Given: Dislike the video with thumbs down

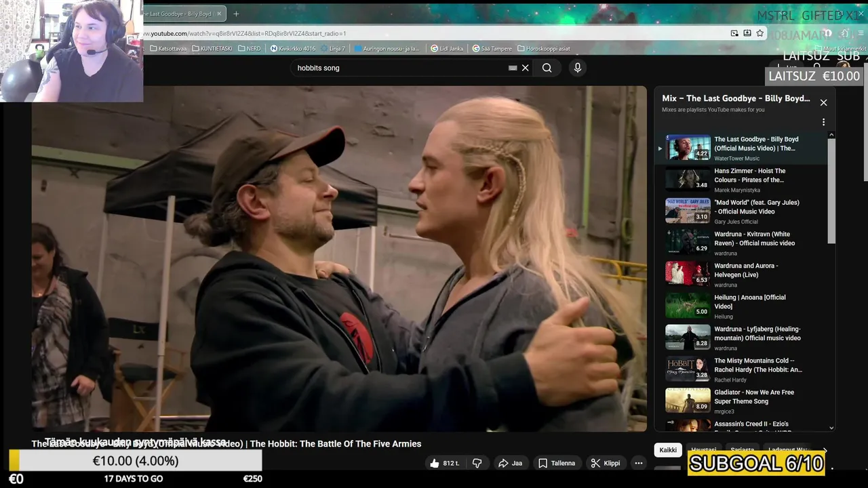Looking at the screenshot, I should pyautogui.click(x=477, y=463).
